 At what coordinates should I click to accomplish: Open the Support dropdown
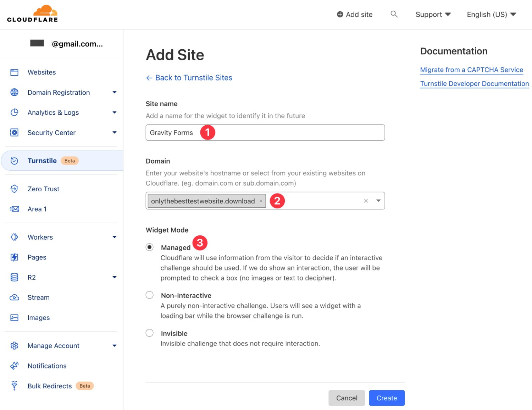(433, 15)
